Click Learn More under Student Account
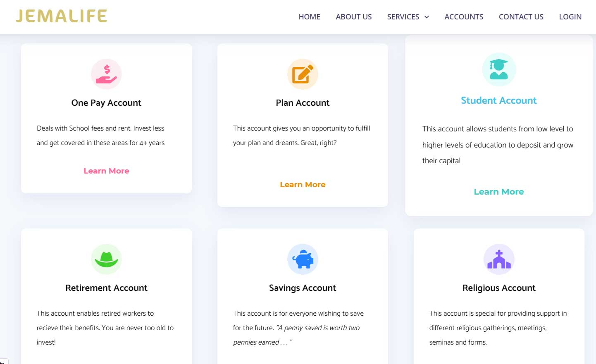This screenshot has width=596, height=364. click(499, 192)
